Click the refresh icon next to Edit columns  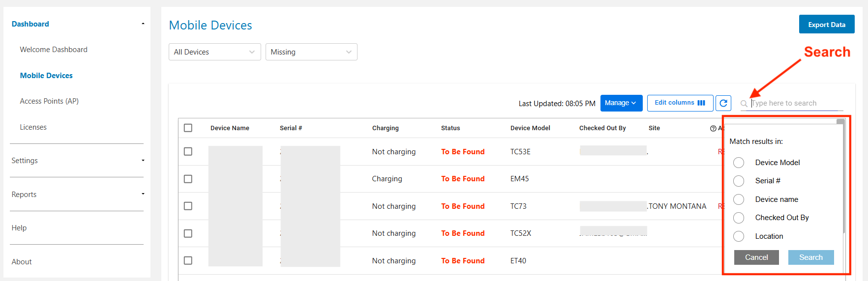click(723, 103)
